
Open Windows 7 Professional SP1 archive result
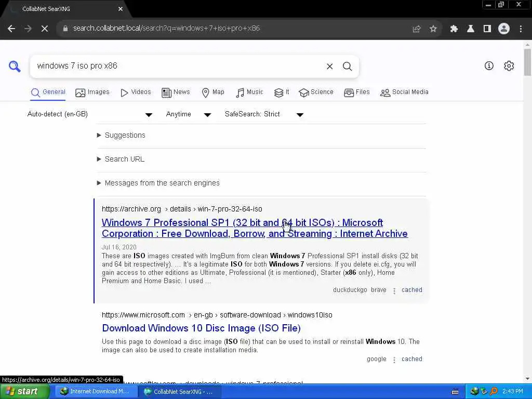(x=255, y=228)
